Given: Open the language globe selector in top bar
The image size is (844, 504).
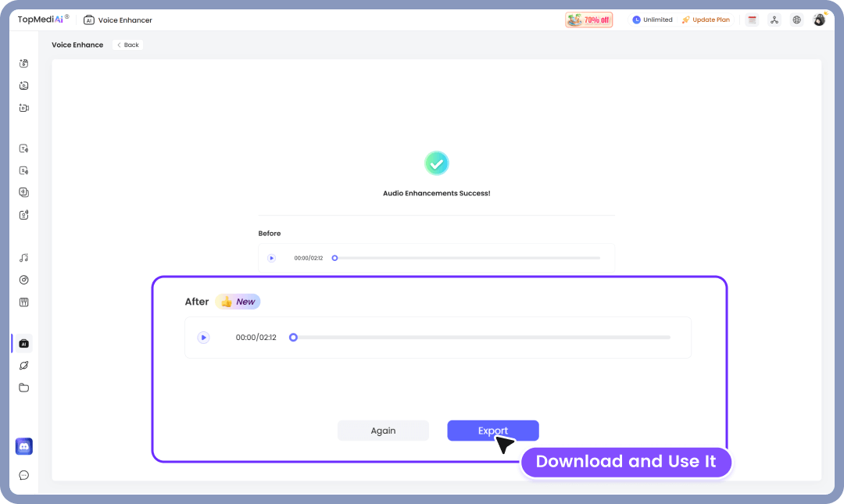Looking at the screenshot, I should pyautogui.click(x=796, y=20).
